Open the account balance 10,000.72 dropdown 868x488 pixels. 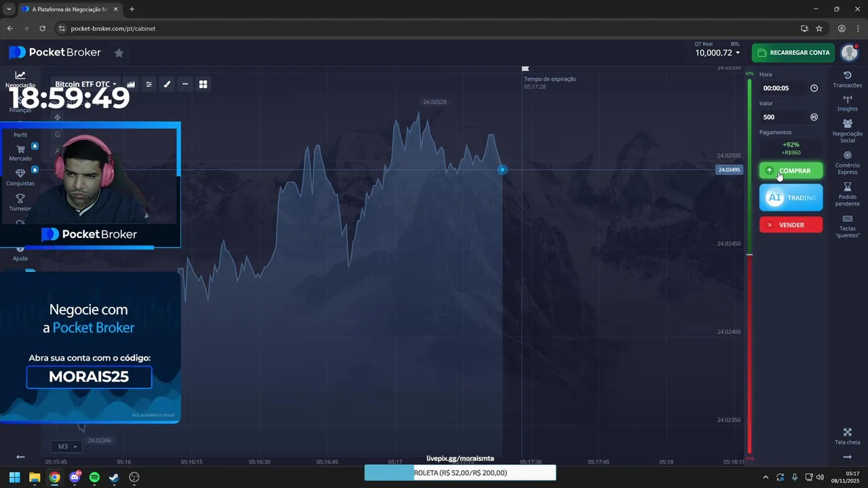(717, 53)
